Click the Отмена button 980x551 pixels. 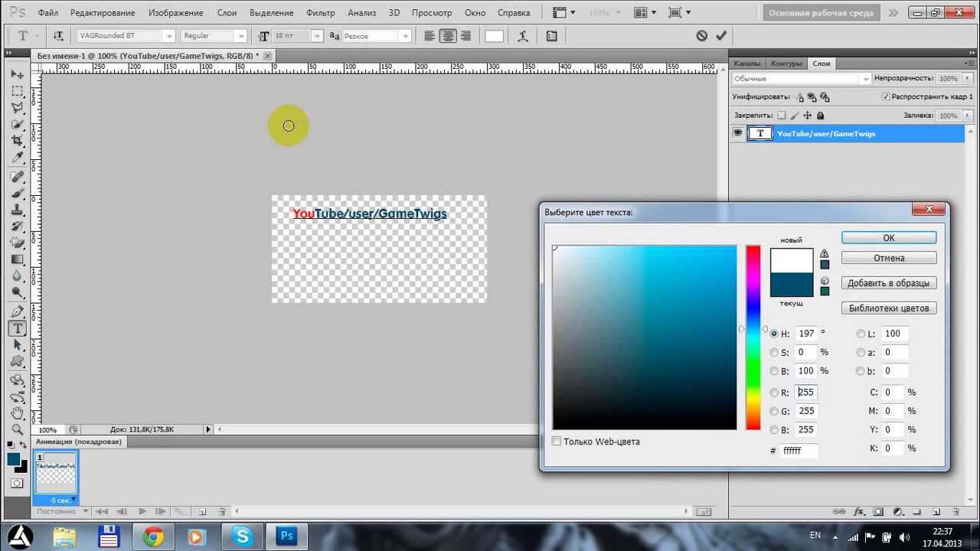(889, 258)
